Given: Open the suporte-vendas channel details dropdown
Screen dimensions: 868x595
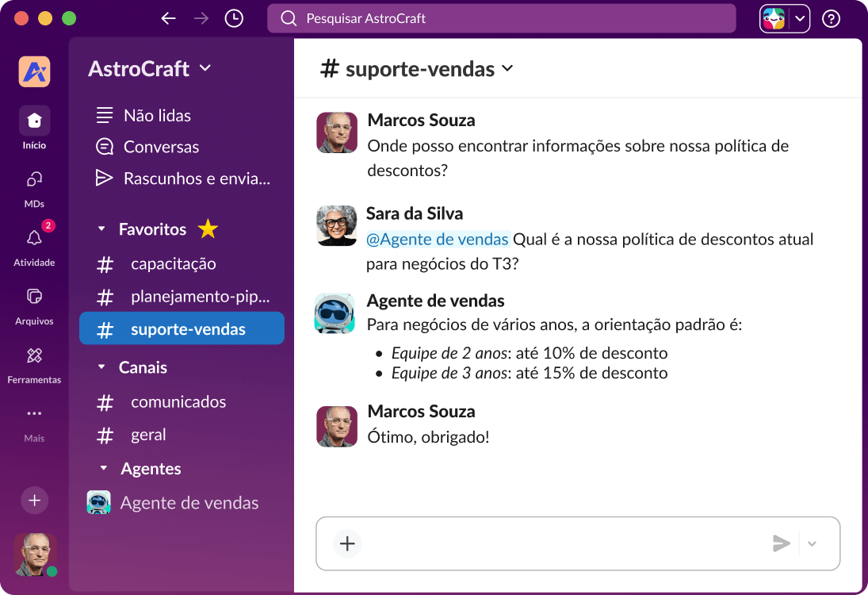Looking at the screenshot, I should coord(507,69).
